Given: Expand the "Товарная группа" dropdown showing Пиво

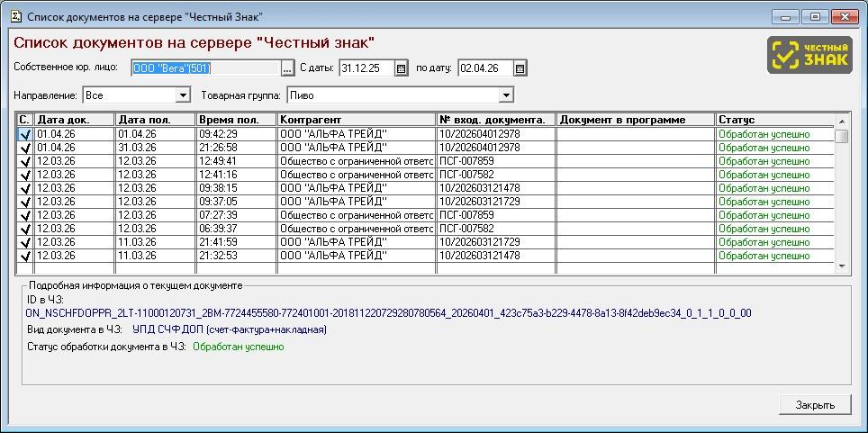Looking at the screenshot, I should 506,95.
